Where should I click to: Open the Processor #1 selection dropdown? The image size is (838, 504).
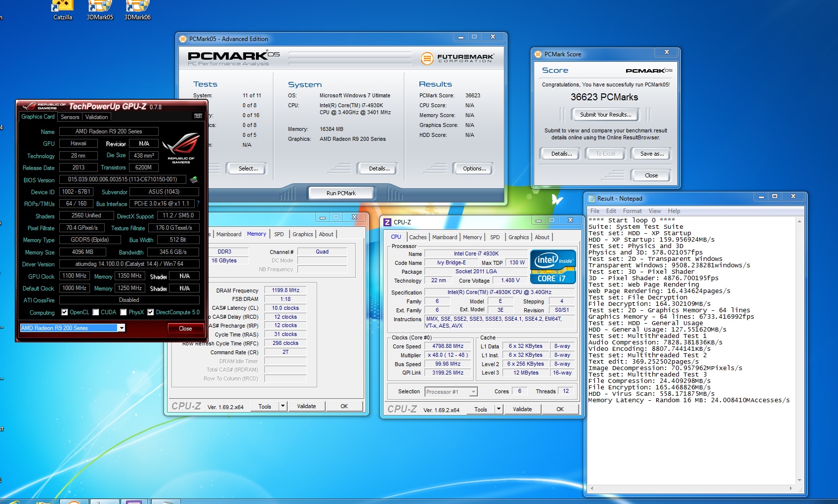[473, 392]
